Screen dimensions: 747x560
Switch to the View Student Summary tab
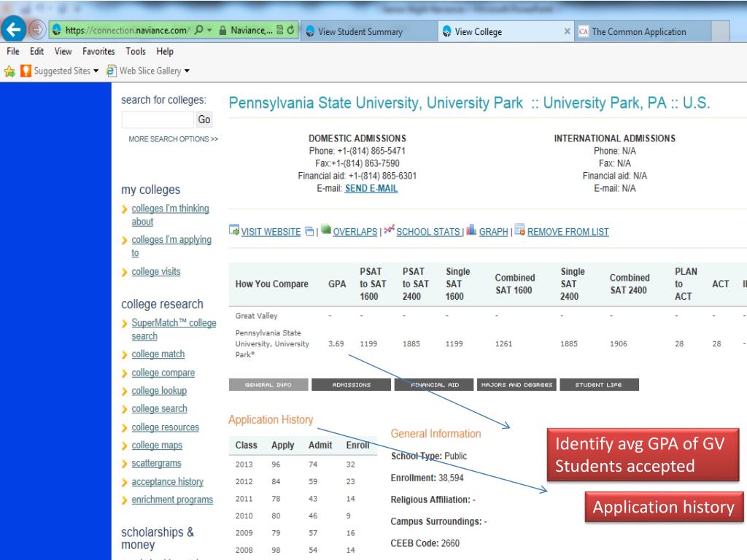(369, 31)
